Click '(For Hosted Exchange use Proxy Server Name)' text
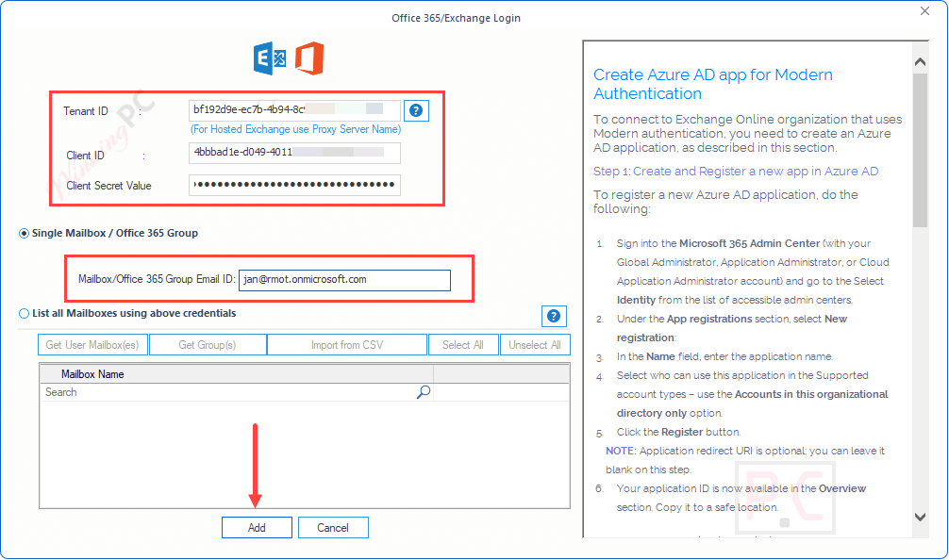949x560 pixels. pyautogui.click(x=295, y=129)
